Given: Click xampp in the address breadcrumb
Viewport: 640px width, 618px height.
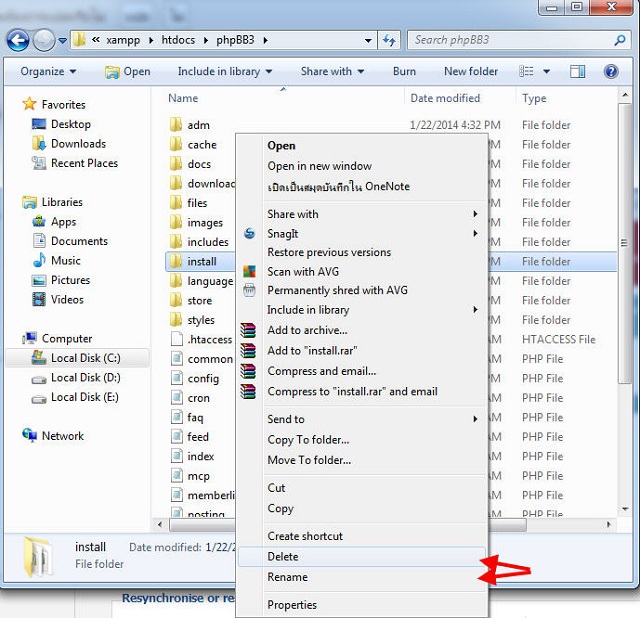Looking at the screenshot, I should (x=123, y=40).
